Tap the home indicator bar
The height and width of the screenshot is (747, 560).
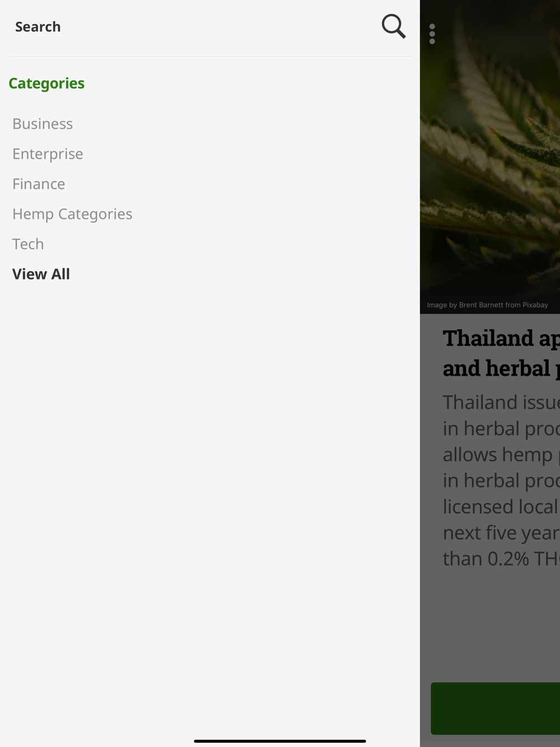click(x=280, y=741)
